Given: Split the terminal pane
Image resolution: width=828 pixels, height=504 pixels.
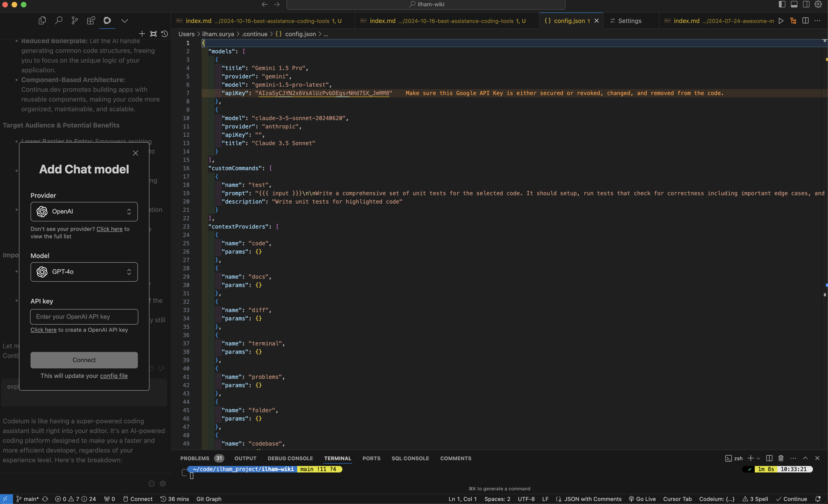Looking at the screenshot, I should [769, 458].
